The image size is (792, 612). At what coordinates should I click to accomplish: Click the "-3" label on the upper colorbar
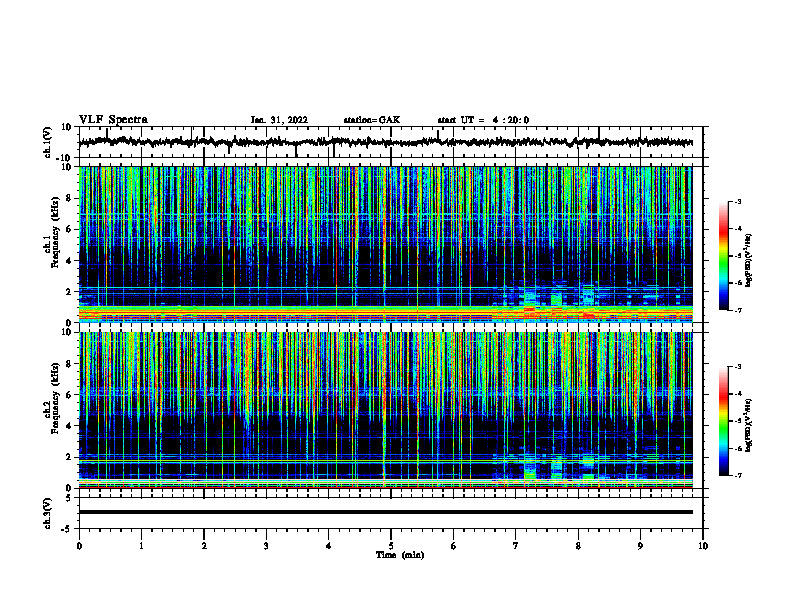tap(738, 201)
